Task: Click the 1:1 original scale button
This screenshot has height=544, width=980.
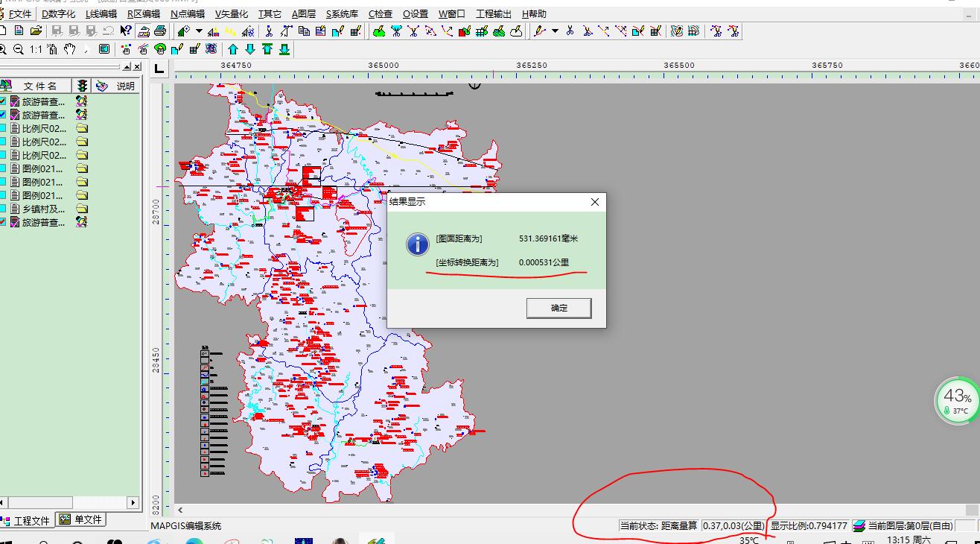Action: (36, 50)
